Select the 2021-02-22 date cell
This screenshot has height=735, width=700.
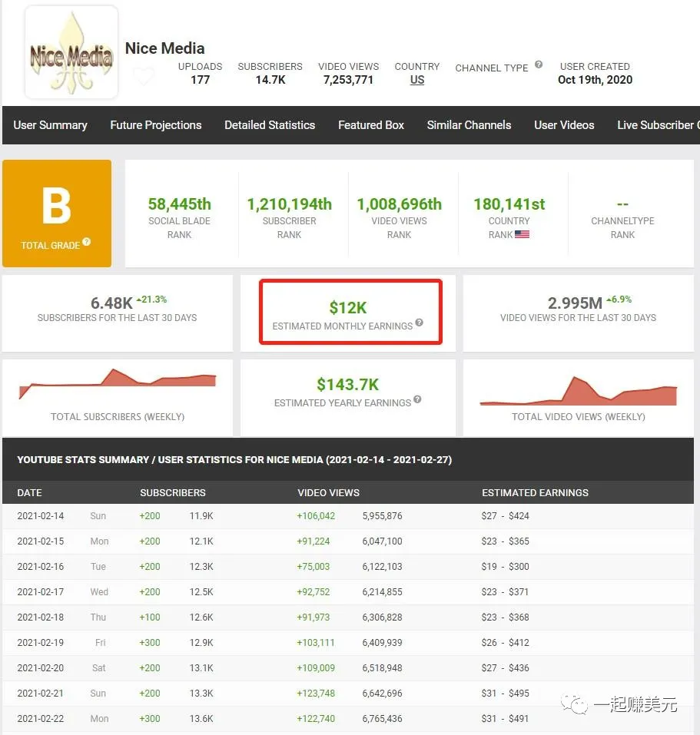pyautogui.click(x=40, y=719)
